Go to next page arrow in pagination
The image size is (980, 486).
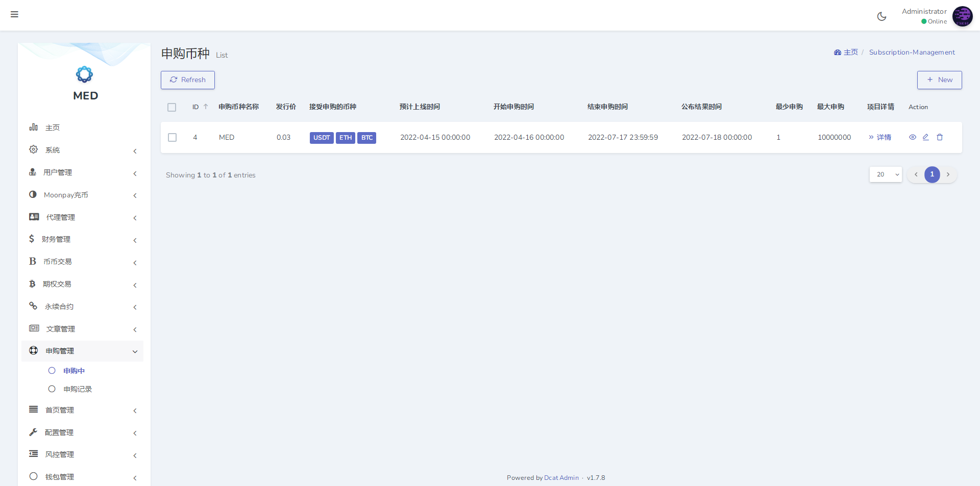[948, 174]
